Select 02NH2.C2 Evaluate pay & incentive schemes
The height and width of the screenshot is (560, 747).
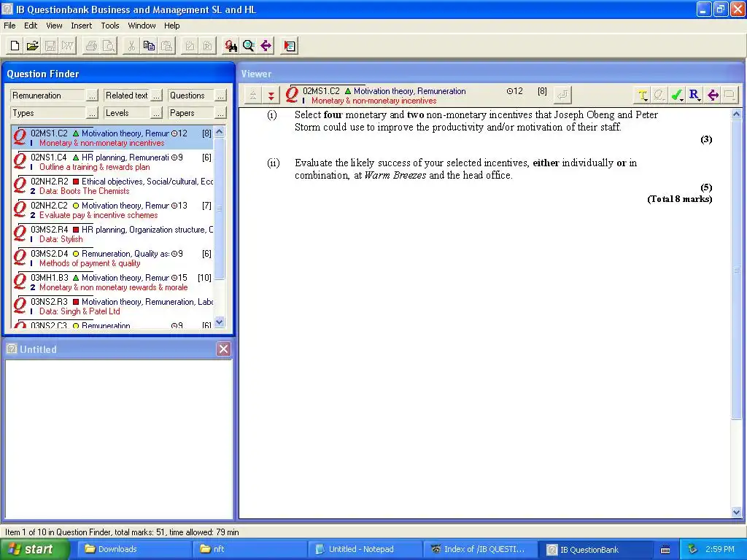point(112,210)
